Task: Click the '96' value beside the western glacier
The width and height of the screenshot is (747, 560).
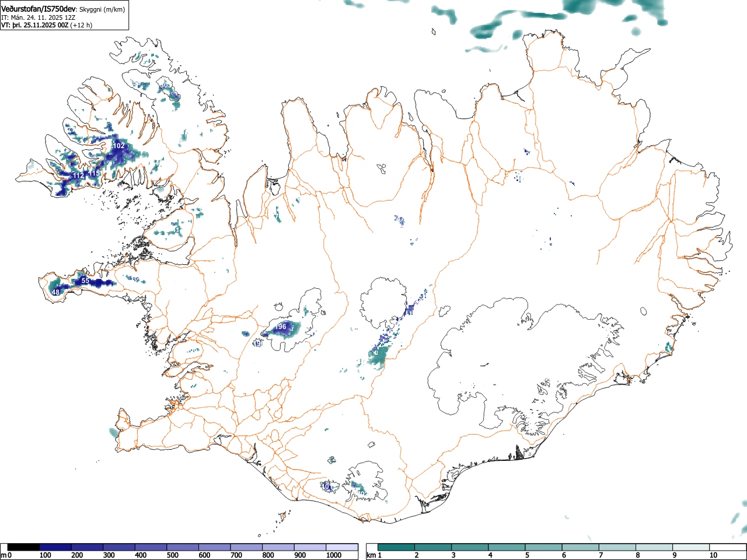Action: 282,327
